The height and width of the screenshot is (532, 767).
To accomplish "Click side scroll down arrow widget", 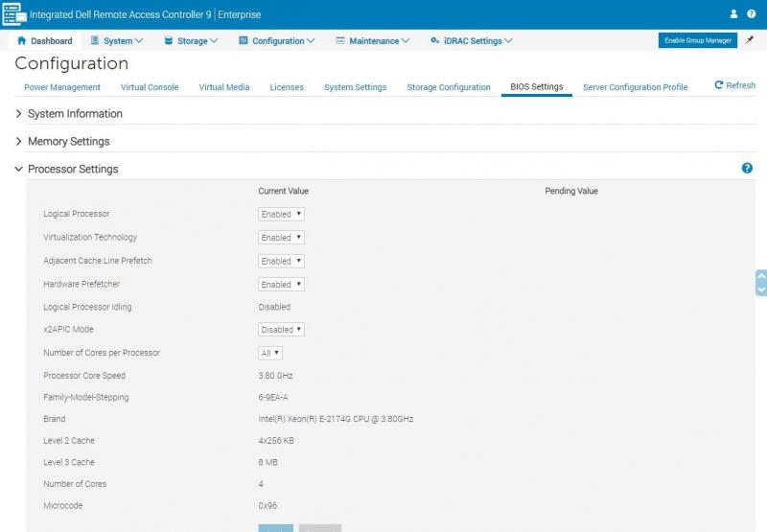I will click(x=761, y=289).
